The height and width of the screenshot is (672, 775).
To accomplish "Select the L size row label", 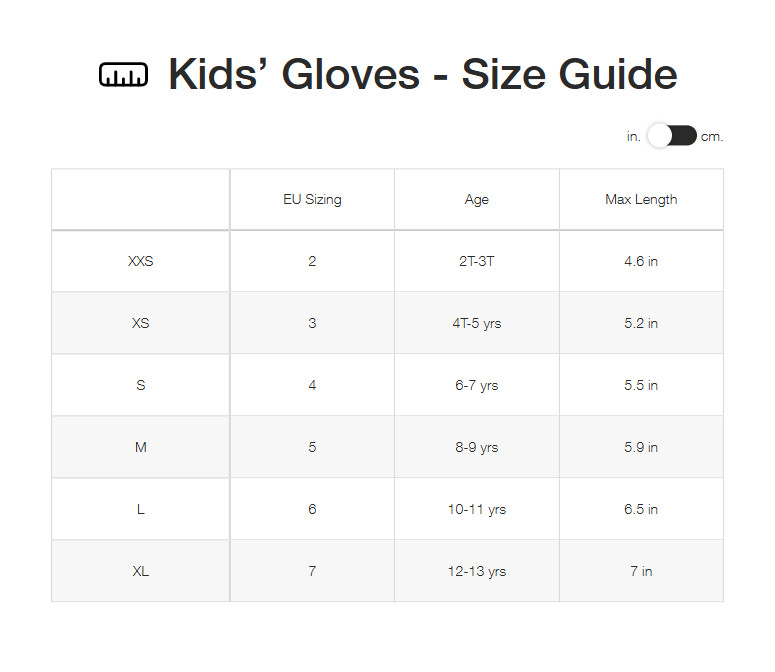I will [141, 509].
